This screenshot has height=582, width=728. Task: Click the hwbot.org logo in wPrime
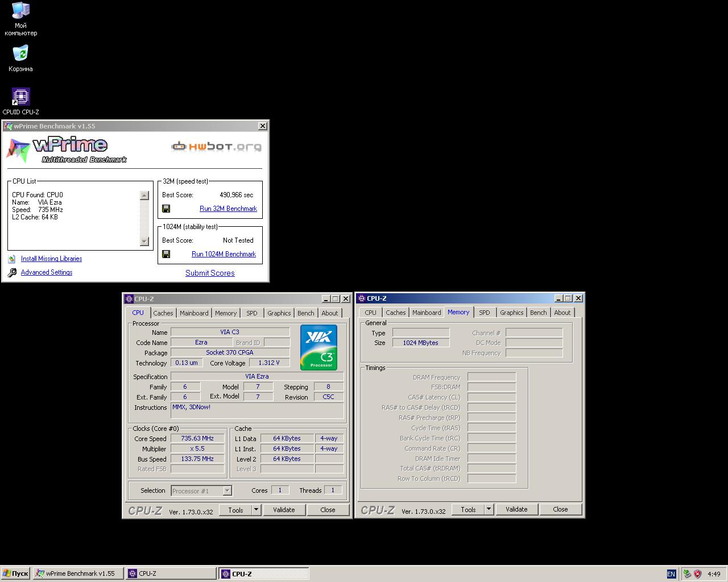coord(217,147)
